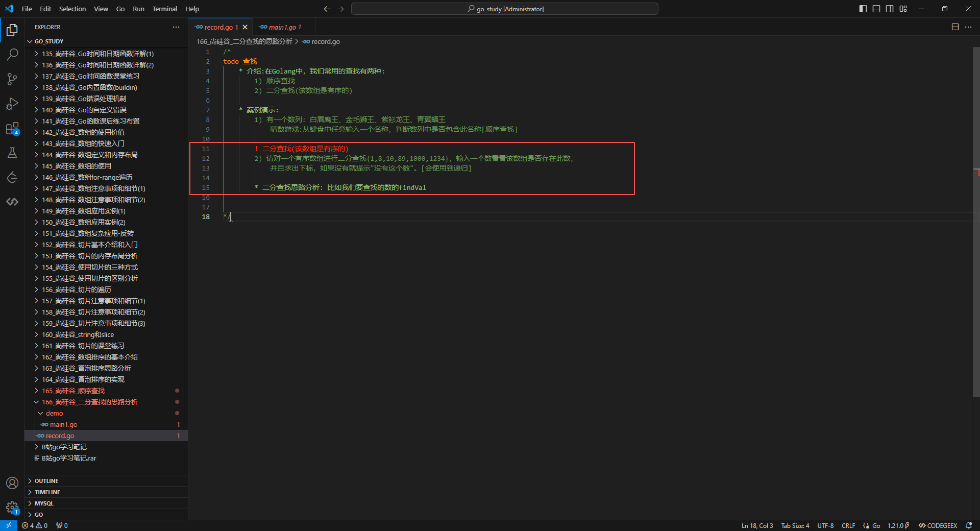Expand the 165_尚硅谷_顺序查找 folder
The width and height of the screenshot is (980, 531).
(106, 391)
